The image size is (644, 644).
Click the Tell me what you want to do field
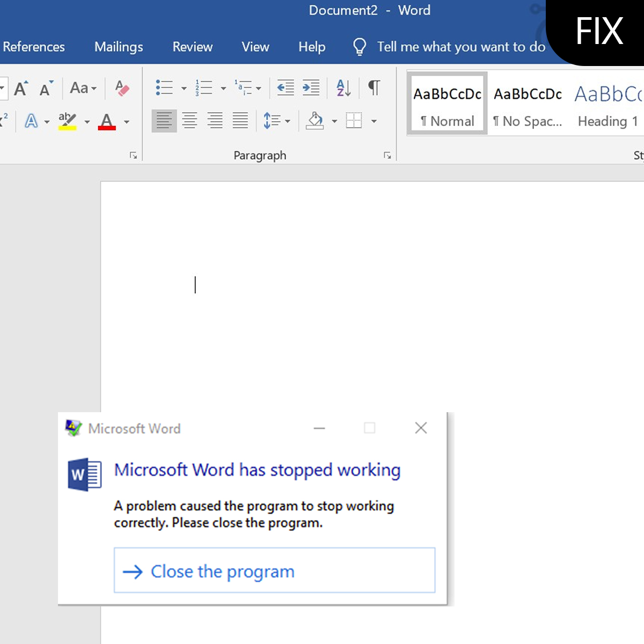[x=460, y=47]
